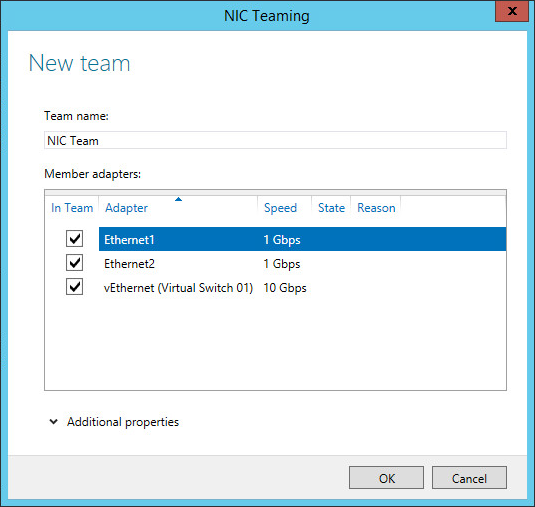
Task: Close the NIC Teaming window
Action: [512, 11]
